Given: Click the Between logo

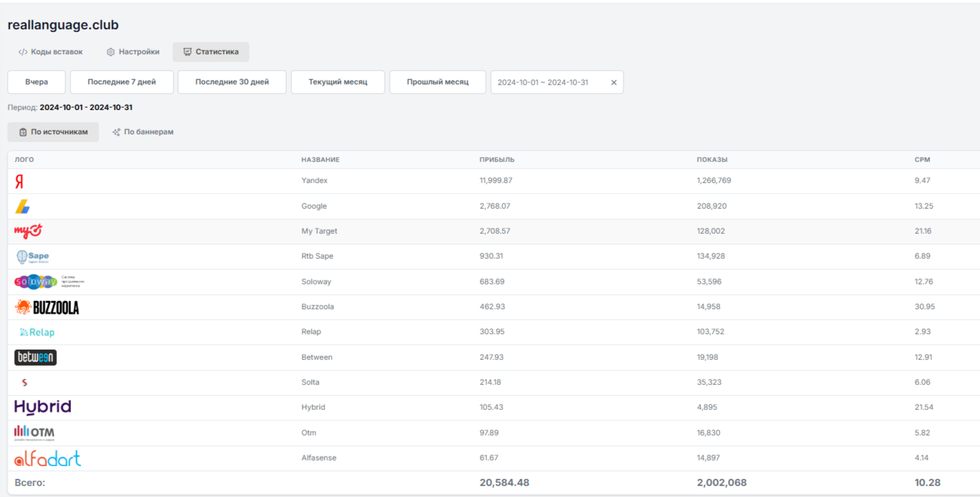Looking at the screenshot, I should (35, 357).
